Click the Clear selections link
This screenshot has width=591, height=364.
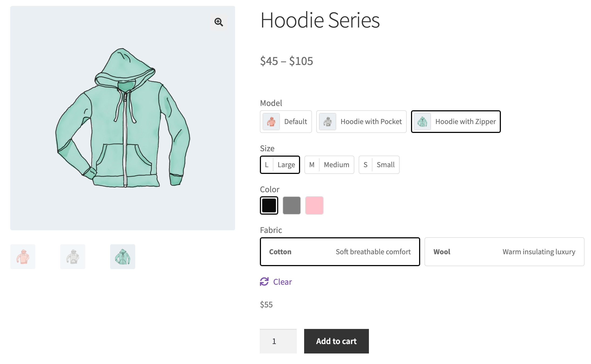tap(282, 282)
